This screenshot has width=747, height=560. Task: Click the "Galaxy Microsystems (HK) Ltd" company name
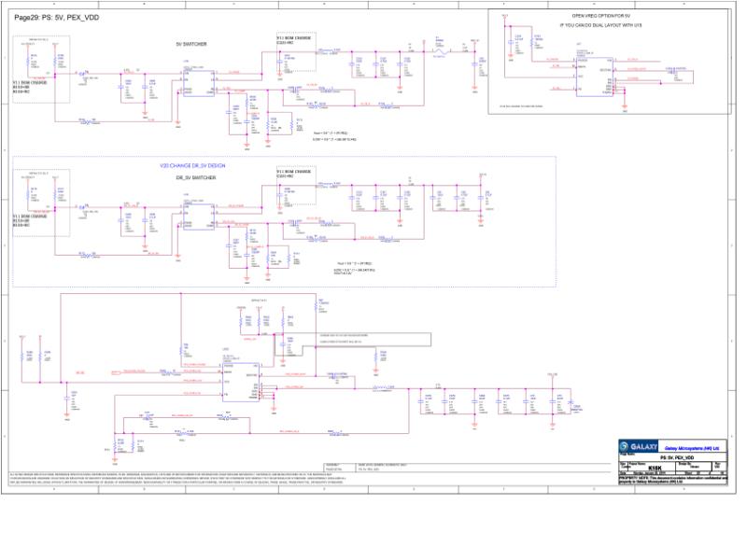pos(692,448)
